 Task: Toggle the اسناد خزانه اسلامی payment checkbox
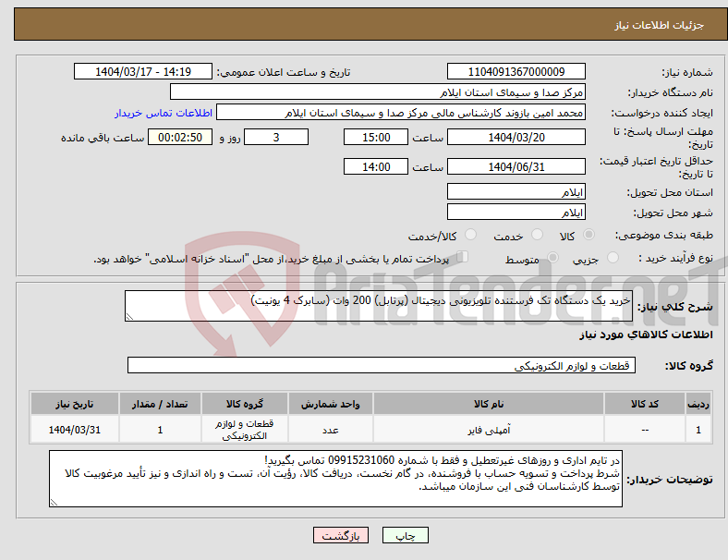[463, 257]
